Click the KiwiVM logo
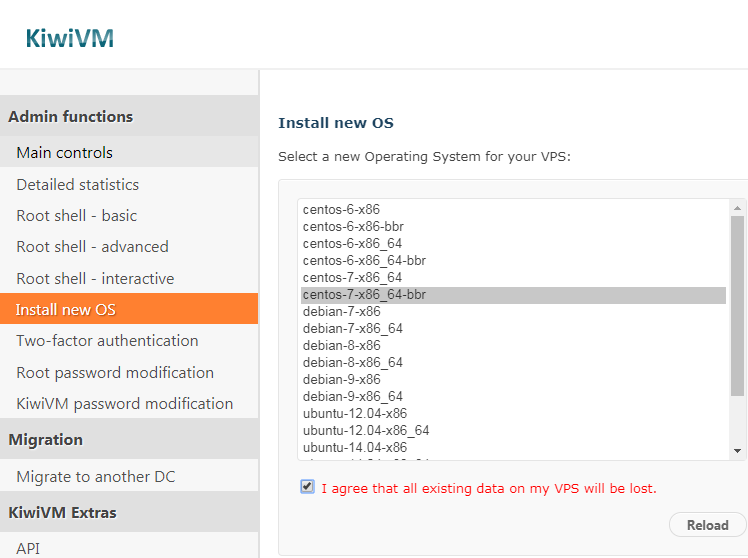 click(x=70, y=38)
